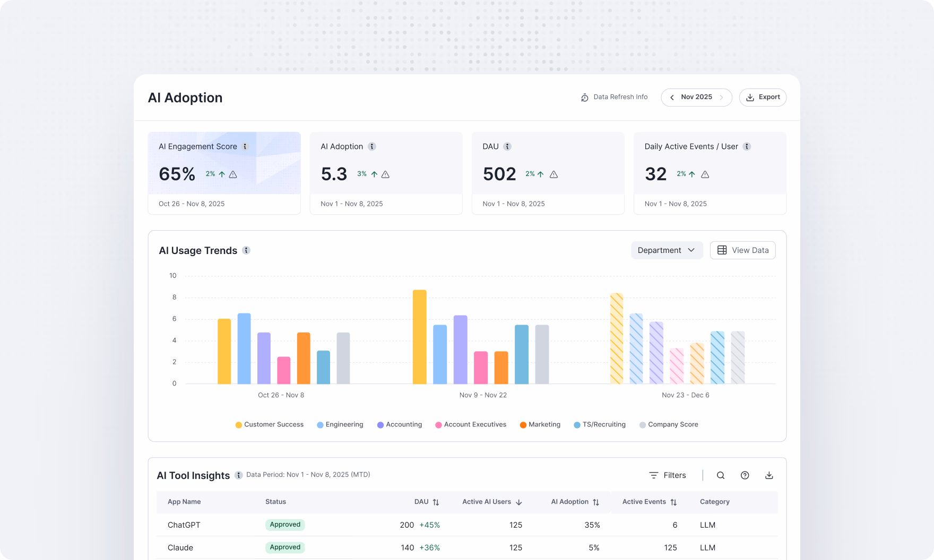Image resolution: width=934 pixels, height=560 pixels.
Task: Toggle the Customer Success legend item
Action: point(269,424)
